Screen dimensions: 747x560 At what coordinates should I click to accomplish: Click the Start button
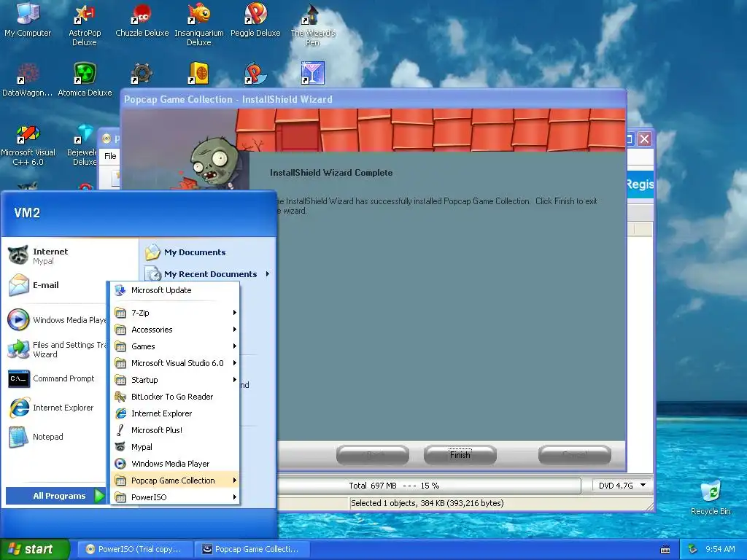tap(35, 549)
